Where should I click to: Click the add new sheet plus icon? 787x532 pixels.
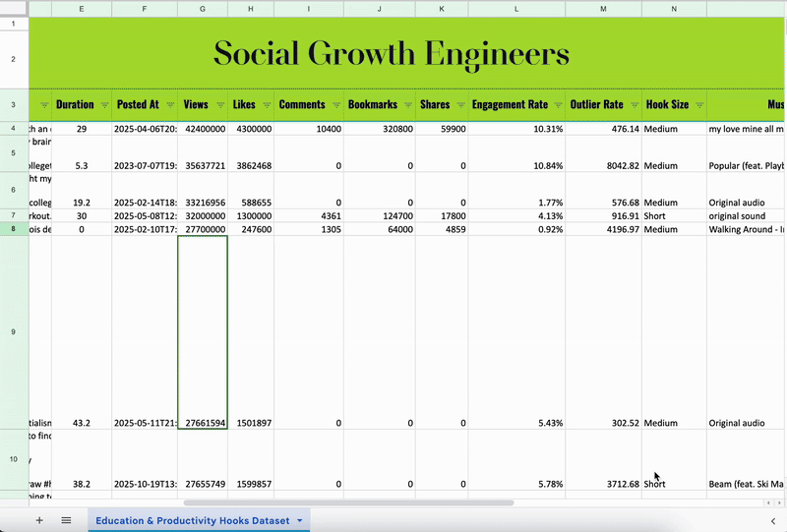pyautogui.click(x=39, y=520)
